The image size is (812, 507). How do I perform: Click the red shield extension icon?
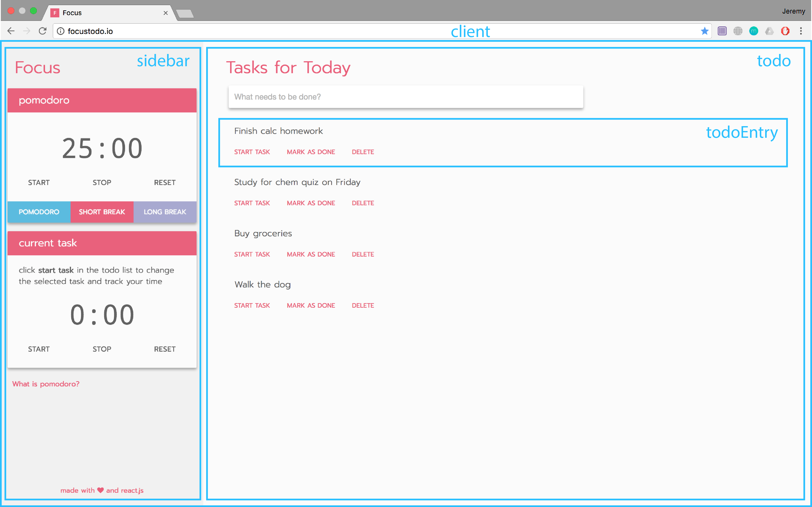click(x=785, y=31)
